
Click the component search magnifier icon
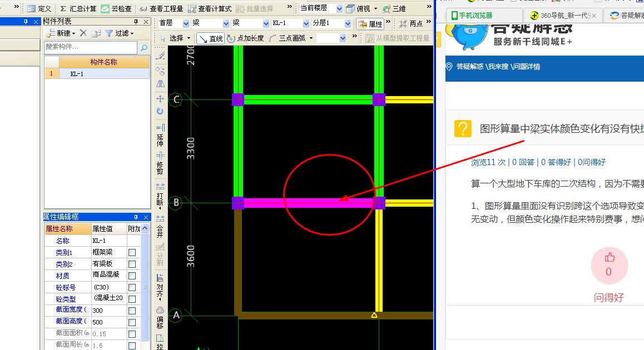pyautogui.click(x=143, y=48)
